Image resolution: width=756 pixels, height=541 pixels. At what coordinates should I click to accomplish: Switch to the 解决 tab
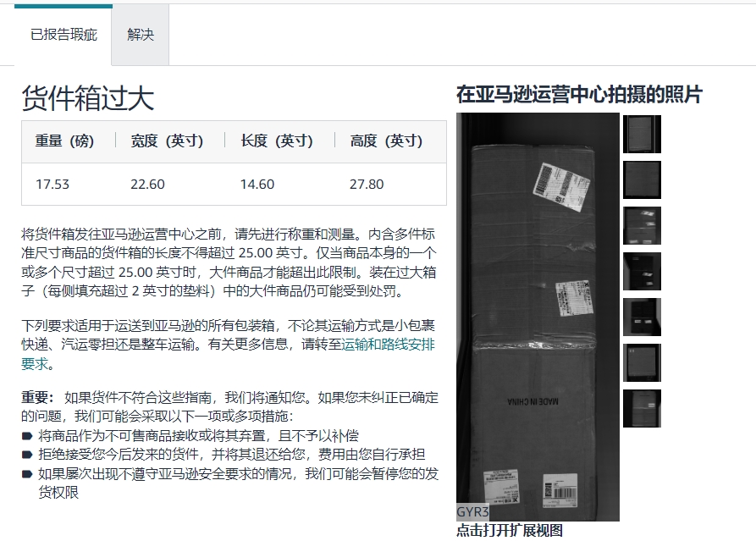(140, 35)
